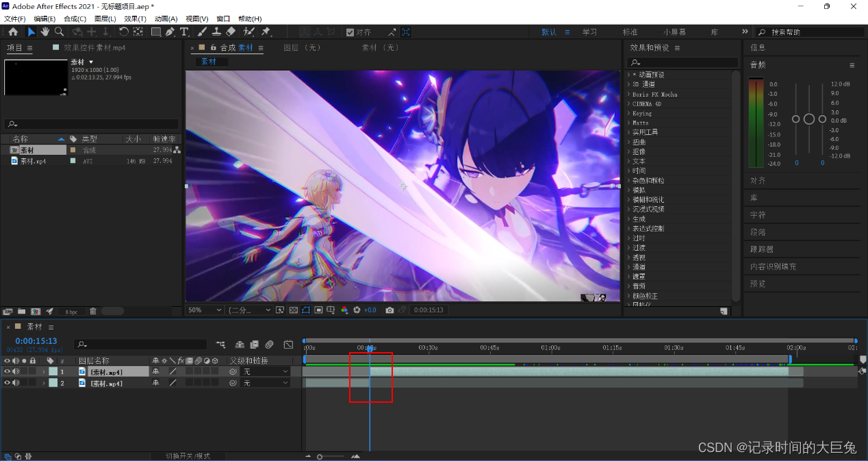Switch to the 小屏幕 workspace

click(674, 32)
